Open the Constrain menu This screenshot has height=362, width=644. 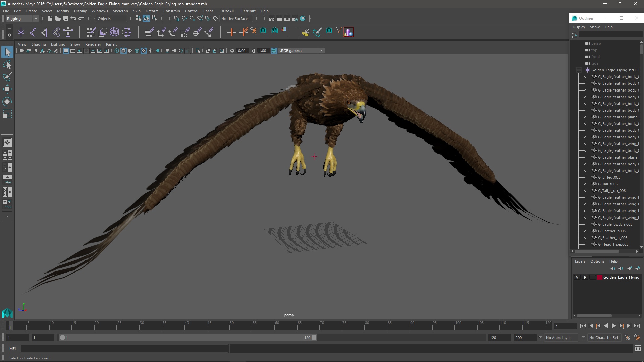(x=171, y=11)
